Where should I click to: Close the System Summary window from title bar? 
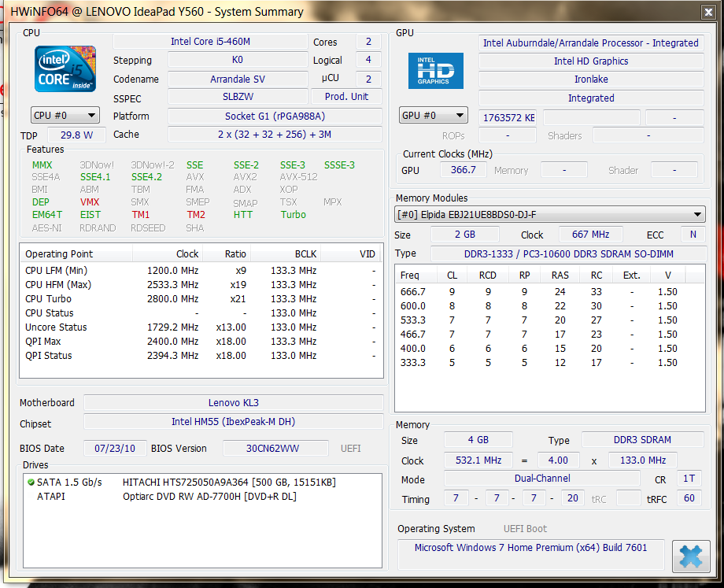[x=708, y=12]
